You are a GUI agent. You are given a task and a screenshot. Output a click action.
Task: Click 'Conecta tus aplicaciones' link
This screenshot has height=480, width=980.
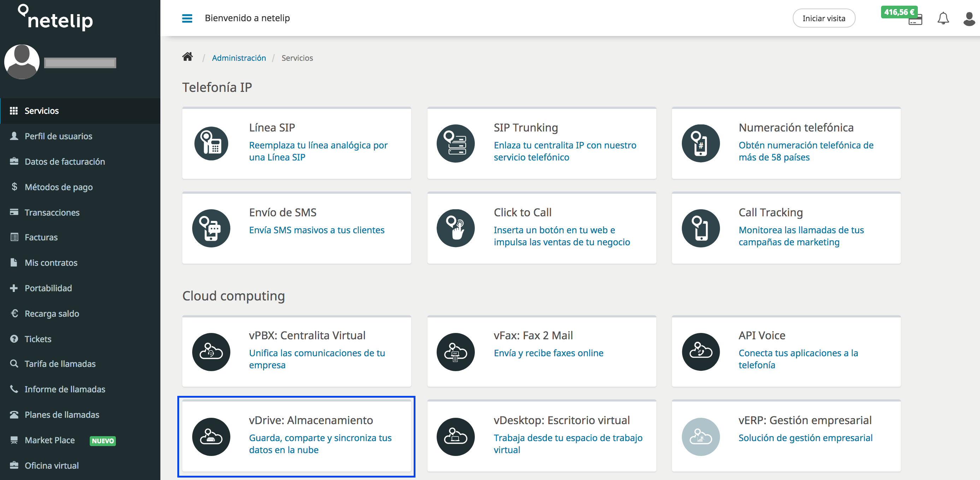(x=798, y=359)
